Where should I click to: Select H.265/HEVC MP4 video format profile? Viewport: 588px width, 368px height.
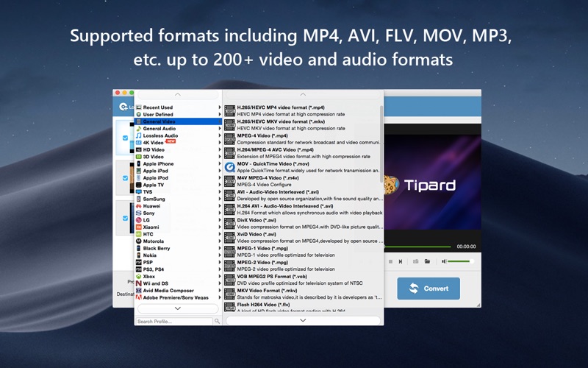pyautogui.click(x=303, y=110)
